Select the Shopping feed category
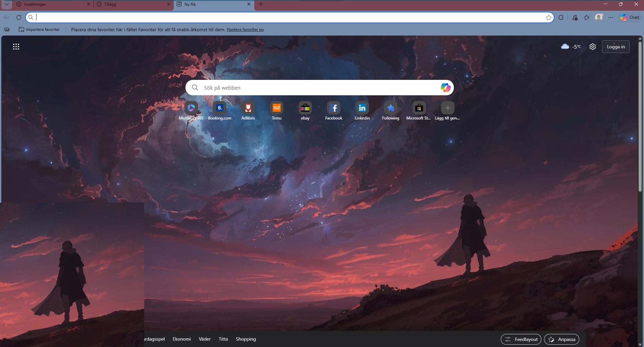This screenshot has height=347, width=644. (246, 339)
